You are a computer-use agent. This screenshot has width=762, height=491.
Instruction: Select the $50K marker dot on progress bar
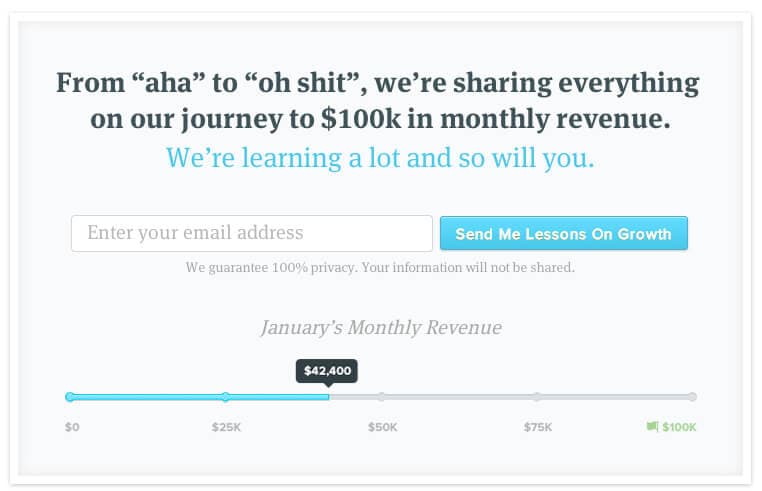tap(381, 397)
